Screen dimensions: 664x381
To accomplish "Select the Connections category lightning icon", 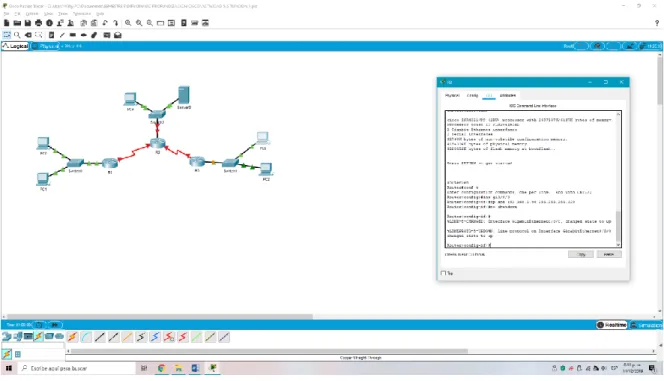I will point(39,337).
